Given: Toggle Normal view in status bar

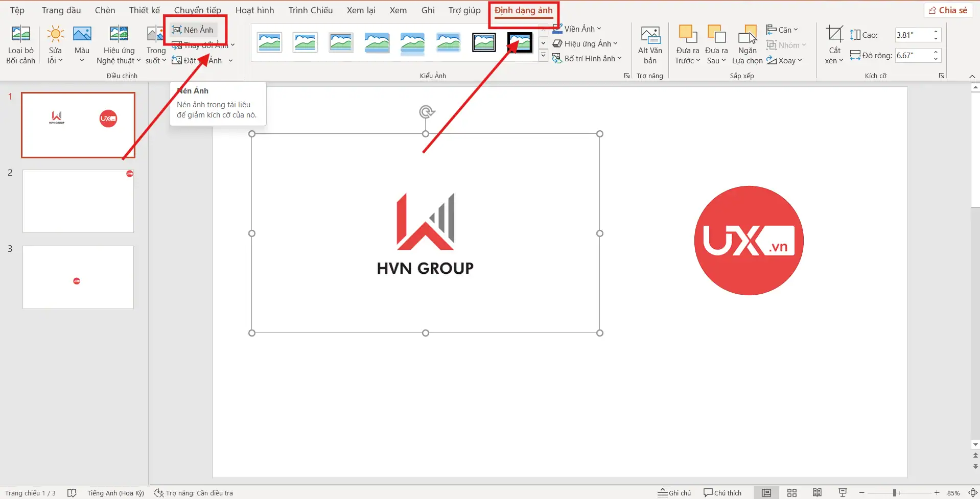Looking at the screenshot, I should [x=766, y=493].
